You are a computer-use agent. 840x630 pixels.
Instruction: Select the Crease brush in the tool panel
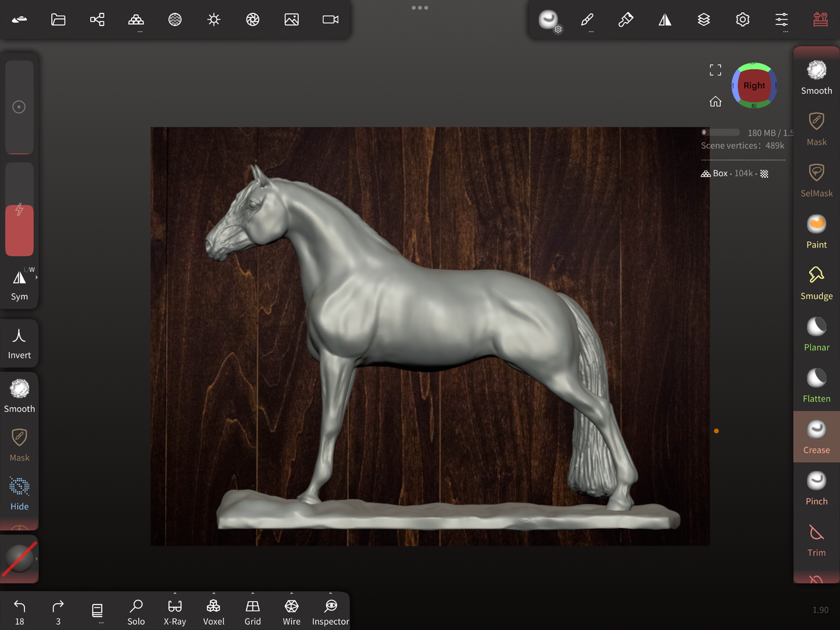(816, 436)
